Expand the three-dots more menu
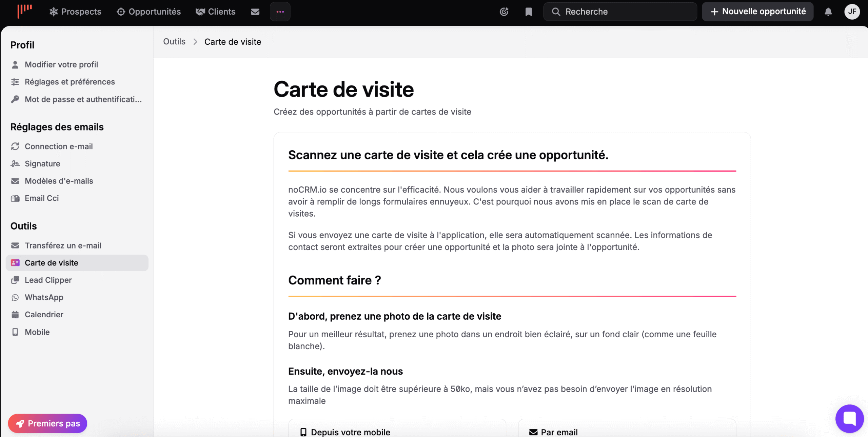Screen dimensions: 868x437 coord(280,12)
